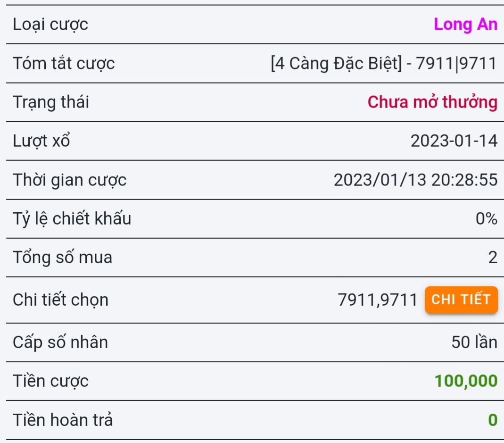Click the Cấp số nhân label
Viewport: 504px width, 443px height.
pos(60,342)
